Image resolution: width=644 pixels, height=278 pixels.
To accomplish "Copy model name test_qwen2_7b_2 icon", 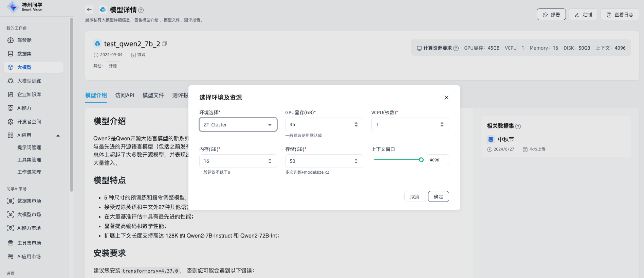I will pyautogui.click(x=164, y=44).
